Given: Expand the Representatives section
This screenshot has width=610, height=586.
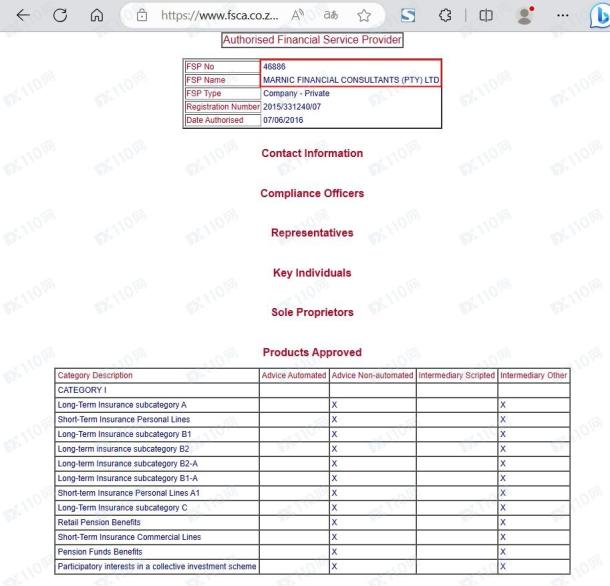Looking at the screenshot, I should (x=312, y=233).
